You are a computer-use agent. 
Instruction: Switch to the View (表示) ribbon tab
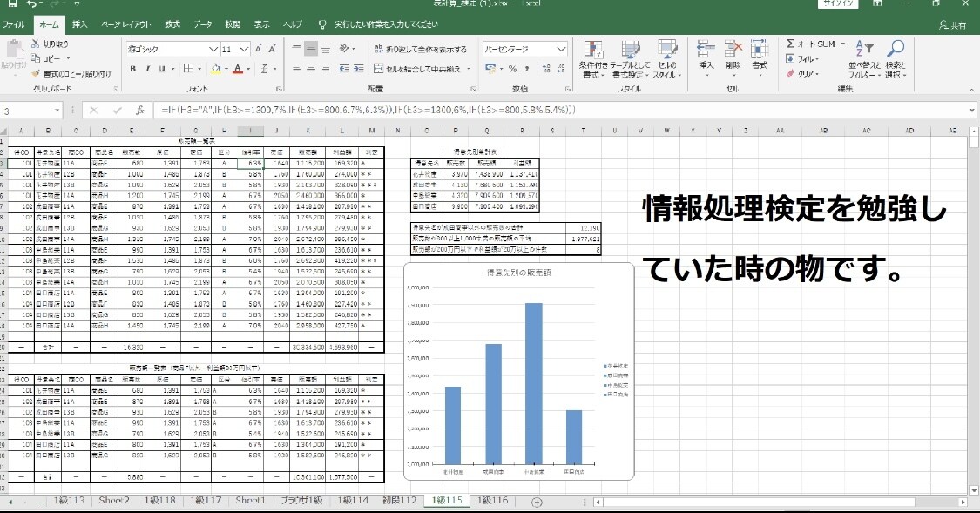(x=262, y=24)
